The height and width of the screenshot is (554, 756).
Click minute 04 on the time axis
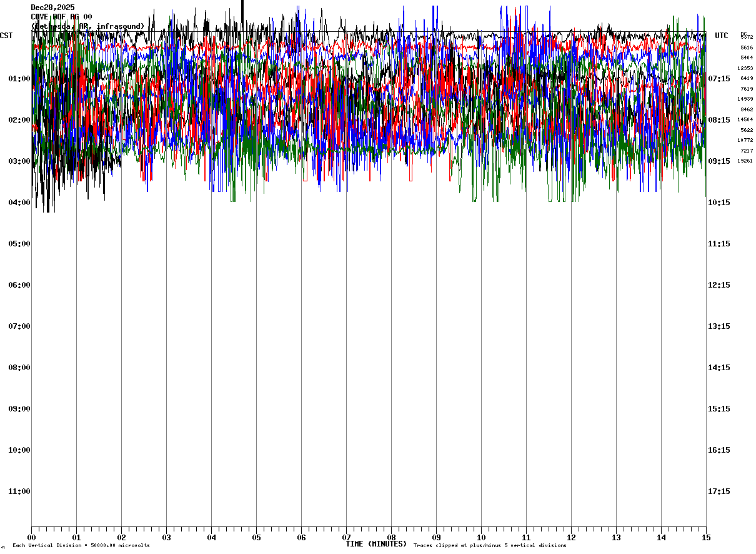[x=211, y=538]
